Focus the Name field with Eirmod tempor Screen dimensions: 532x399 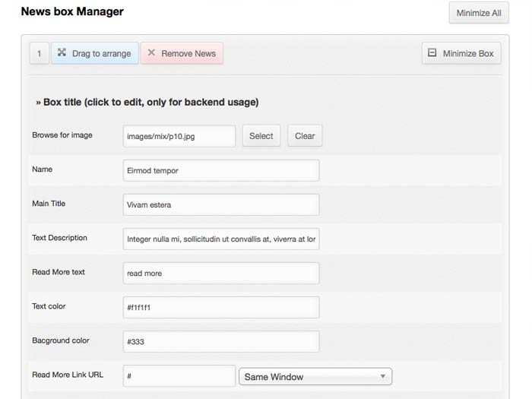coord(220,170)
